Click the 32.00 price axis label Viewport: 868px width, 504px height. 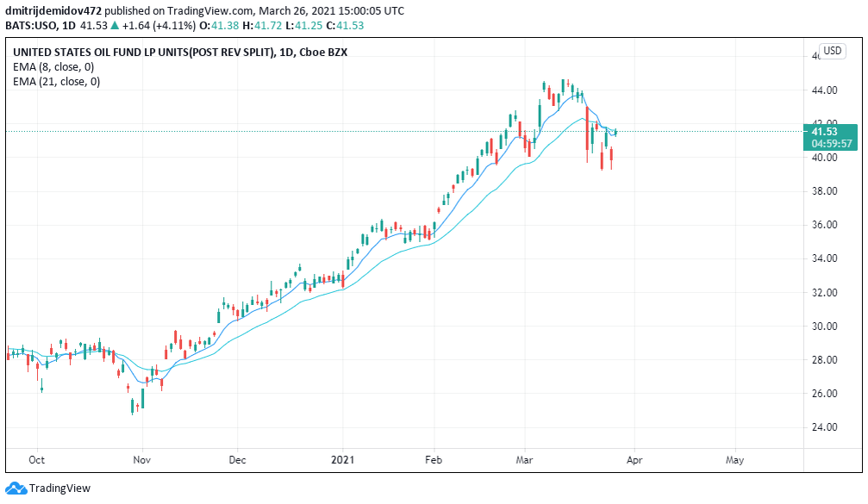click(x=824, y=292)
